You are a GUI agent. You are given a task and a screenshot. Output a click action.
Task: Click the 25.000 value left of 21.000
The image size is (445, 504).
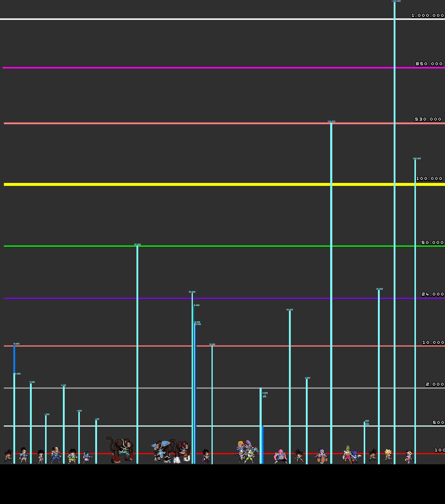[192, 292]
